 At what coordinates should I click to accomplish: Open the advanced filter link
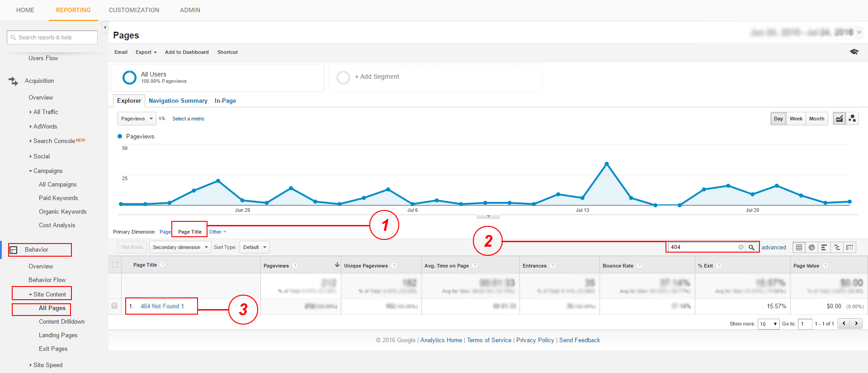tap(774, 247)
